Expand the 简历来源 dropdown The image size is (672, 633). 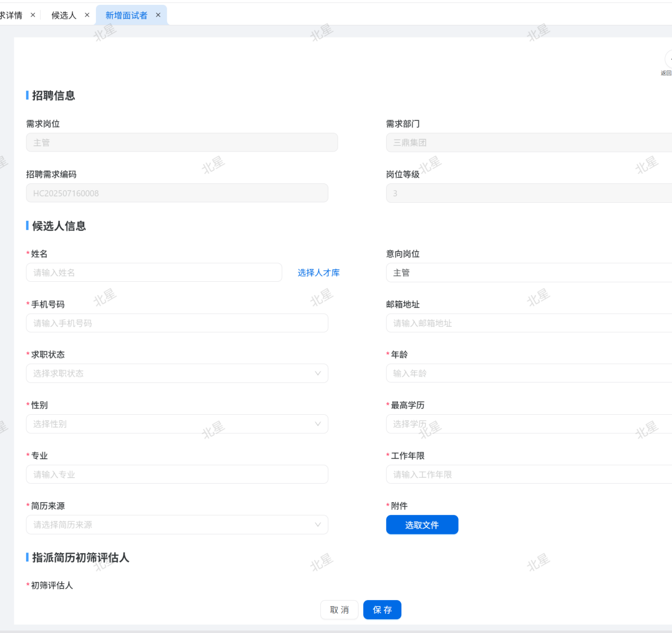click(x=177, y=525)
